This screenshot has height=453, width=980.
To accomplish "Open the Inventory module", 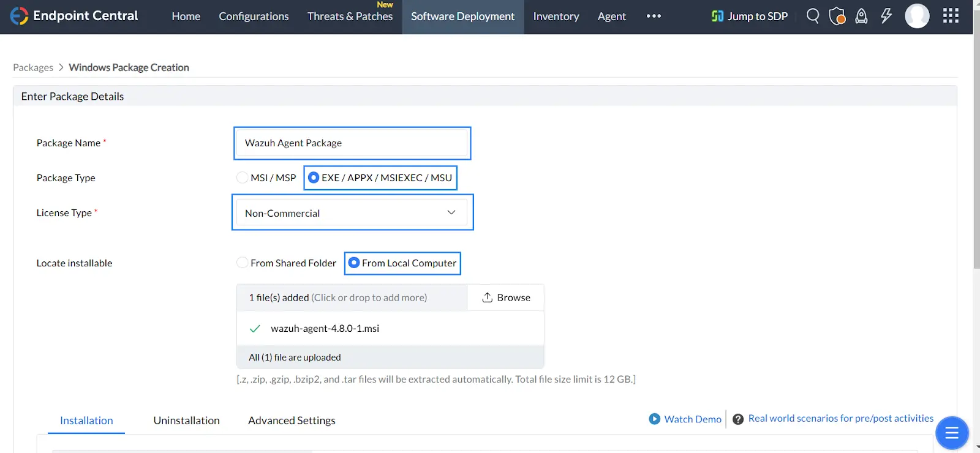I will pyautogui.click(x=556, y=17).
